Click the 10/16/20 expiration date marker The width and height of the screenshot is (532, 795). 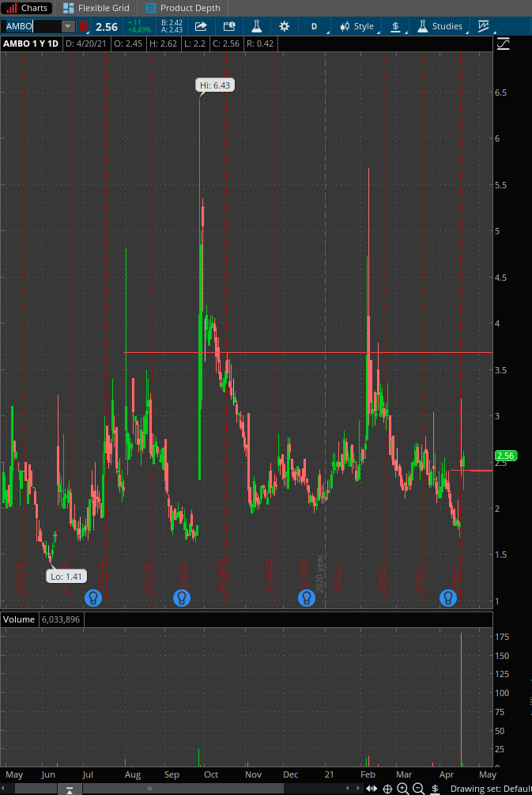(x=221, y=576)
